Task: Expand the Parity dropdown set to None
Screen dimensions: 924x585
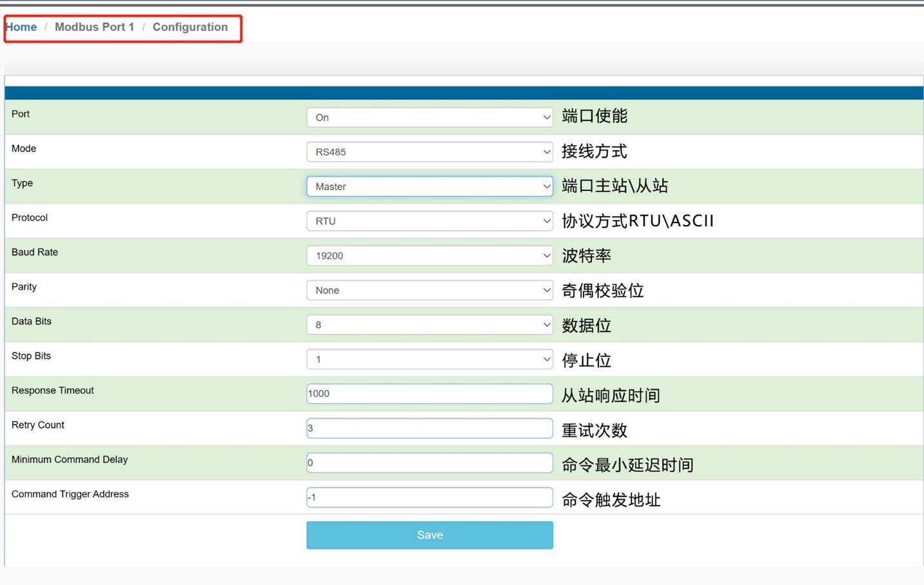Action: tap(429, 290)
